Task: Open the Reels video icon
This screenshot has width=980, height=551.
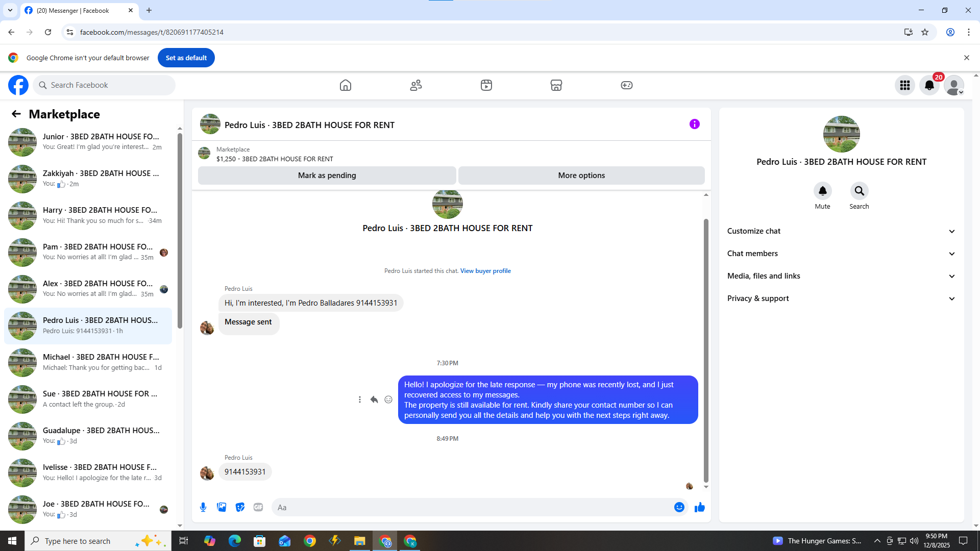Action: [486, 85]
